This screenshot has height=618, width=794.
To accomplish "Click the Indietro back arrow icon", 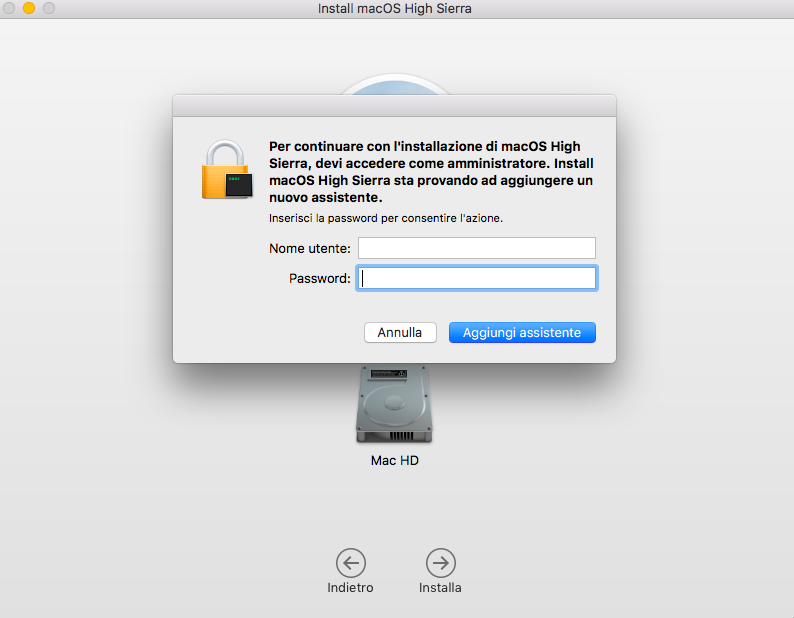I will click(x=350, y=563).
